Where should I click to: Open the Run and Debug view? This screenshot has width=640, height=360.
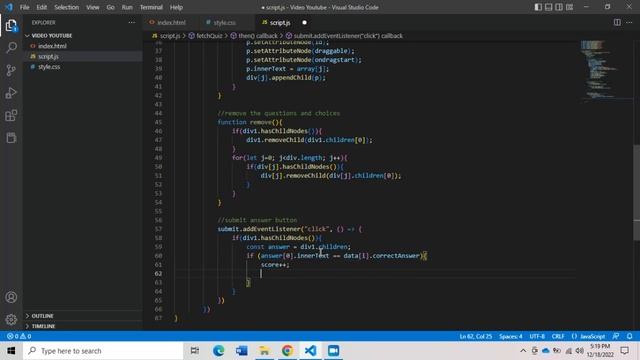(11, 93)
